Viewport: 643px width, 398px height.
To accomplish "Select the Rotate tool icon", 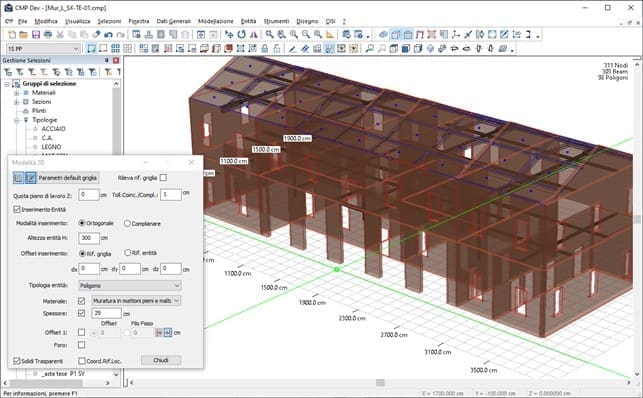I will (242, 34).
